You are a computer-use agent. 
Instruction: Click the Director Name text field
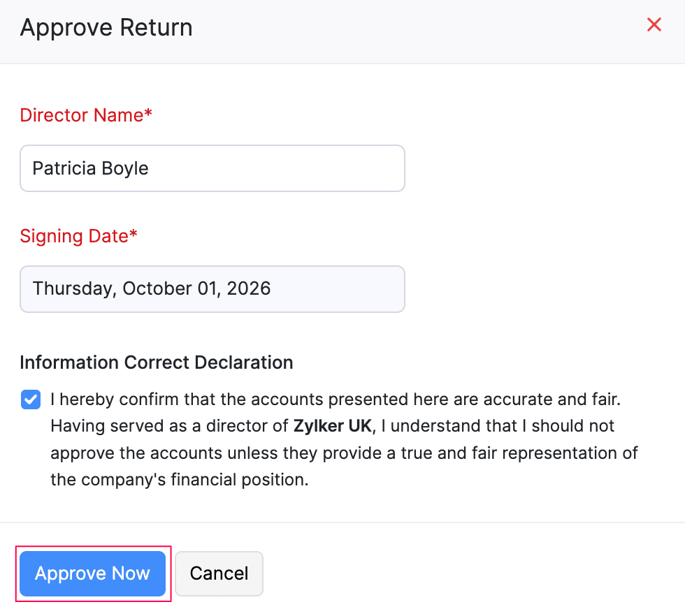212,168
